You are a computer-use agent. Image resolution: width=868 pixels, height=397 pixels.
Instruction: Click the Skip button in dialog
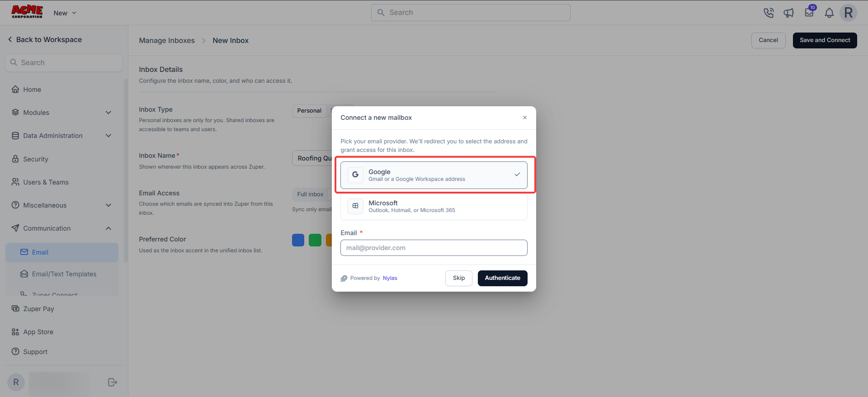tap(459, 278)
